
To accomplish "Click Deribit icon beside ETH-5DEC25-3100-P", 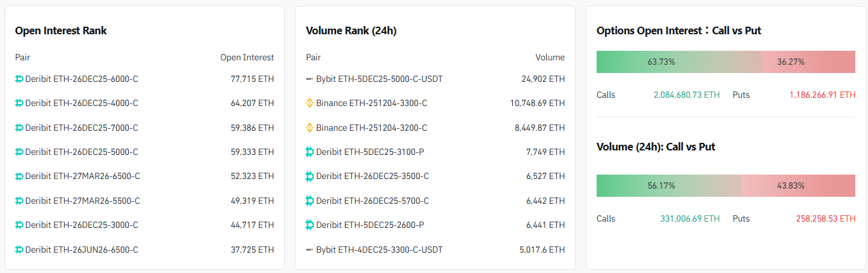I will 309,152.
